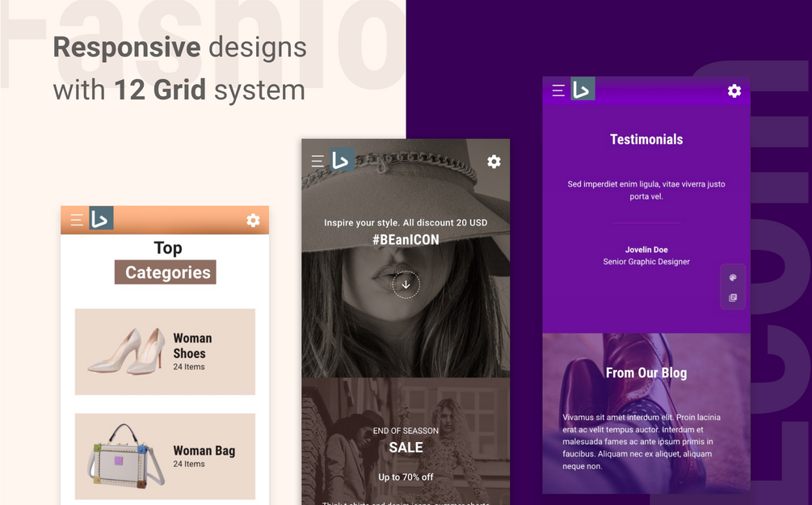Click 'Inspire your style' tagline text
The height and width of the screenshot is (505, 812).
pos(406,223)
